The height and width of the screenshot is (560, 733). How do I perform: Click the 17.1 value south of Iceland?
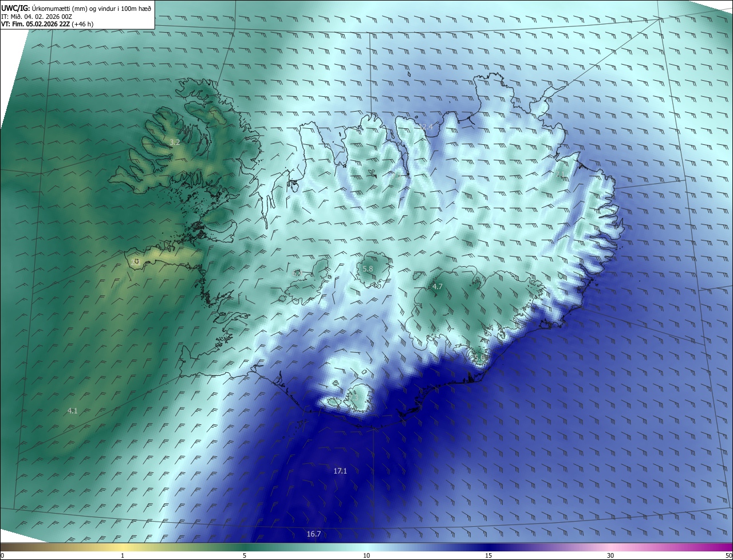point(340,471)
